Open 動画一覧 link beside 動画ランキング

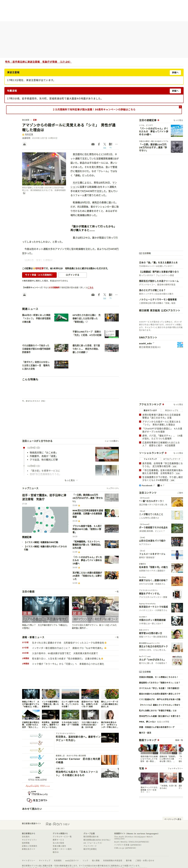[x=179, y=740]
